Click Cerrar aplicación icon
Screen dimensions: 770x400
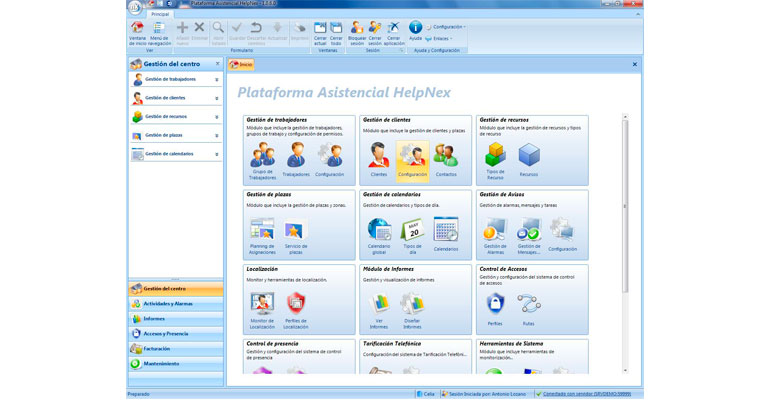click(394, 33)
